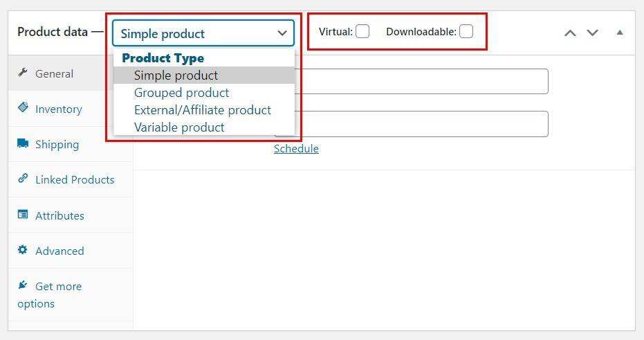Click the Inventory tag icon
This screenshot has height=340, width=644.
click(23, 108)
